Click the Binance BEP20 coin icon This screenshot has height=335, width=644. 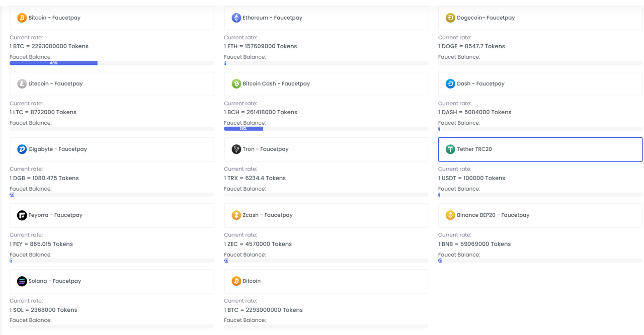(450, 215)
